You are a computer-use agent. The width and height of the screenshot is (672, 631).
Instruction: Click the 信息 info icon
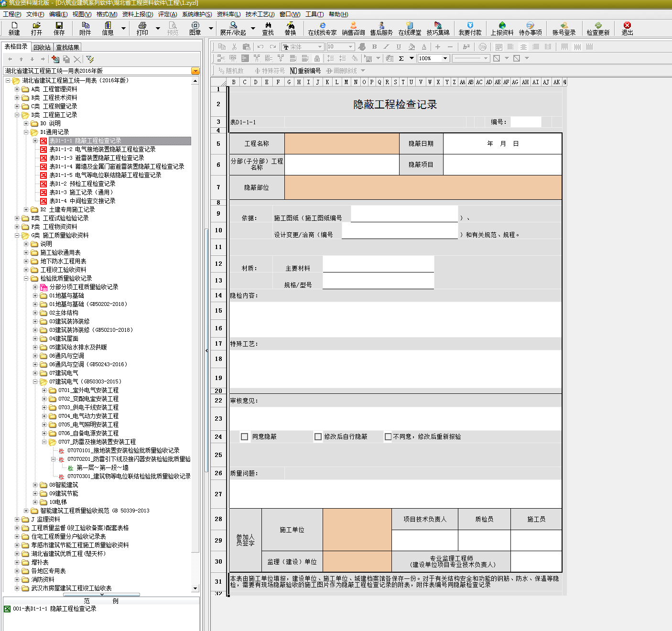108,29
